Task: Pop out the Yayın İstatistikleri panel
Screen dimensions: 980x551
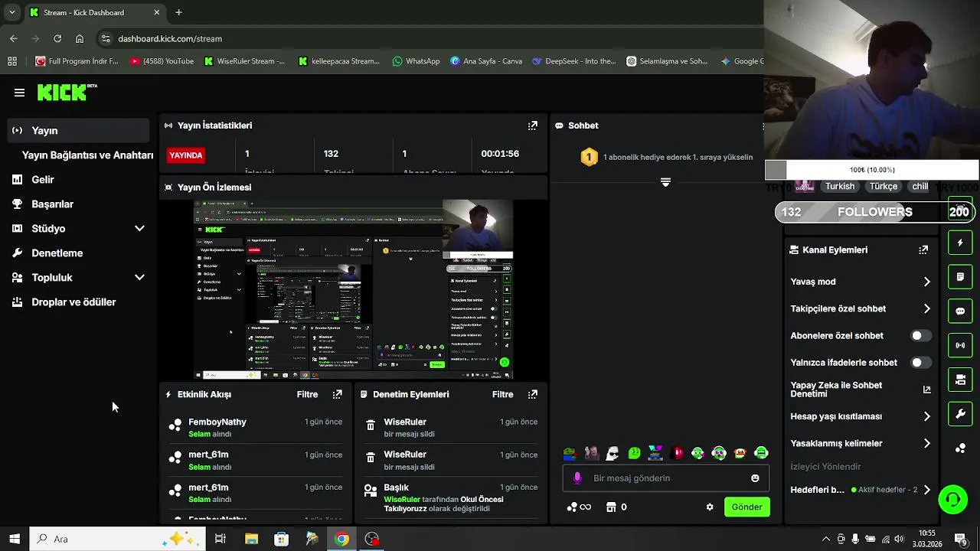Action: tap(533, 126)
